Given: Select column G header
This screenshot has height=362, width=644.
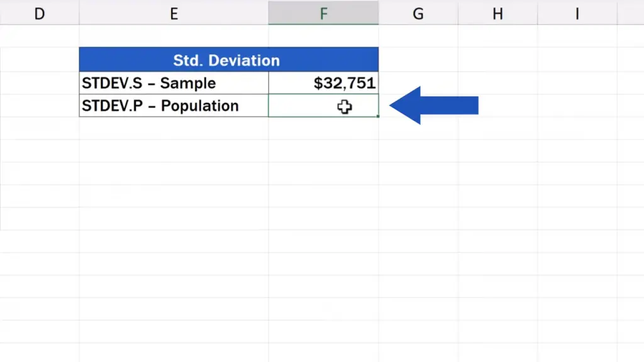Looking at the screenshot, I should tap(418, 13).
